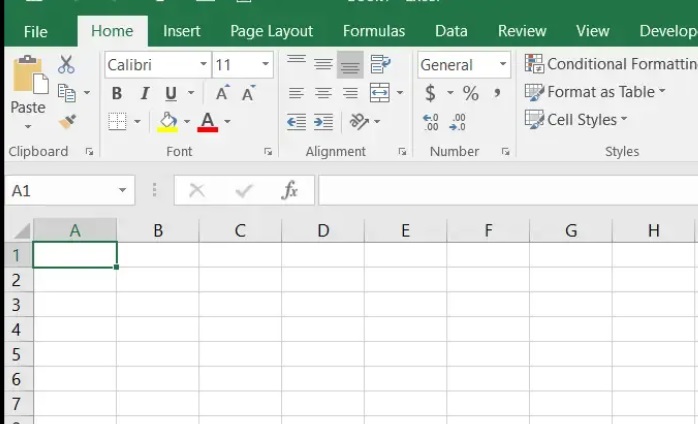
Task: Click the Cancel X in formula bar
Action: (x=197, y=191)
